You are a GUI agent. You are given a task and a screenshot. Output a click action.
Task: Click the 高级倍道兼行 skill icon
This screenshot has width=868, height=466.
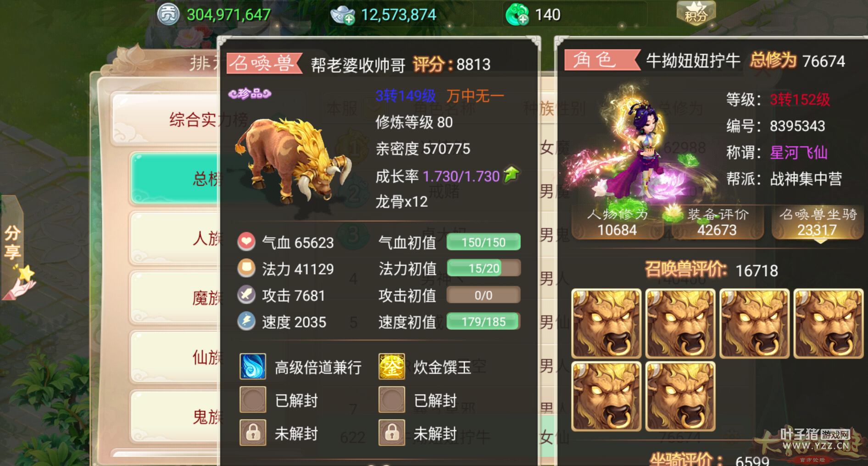click(x=253, y=366)
